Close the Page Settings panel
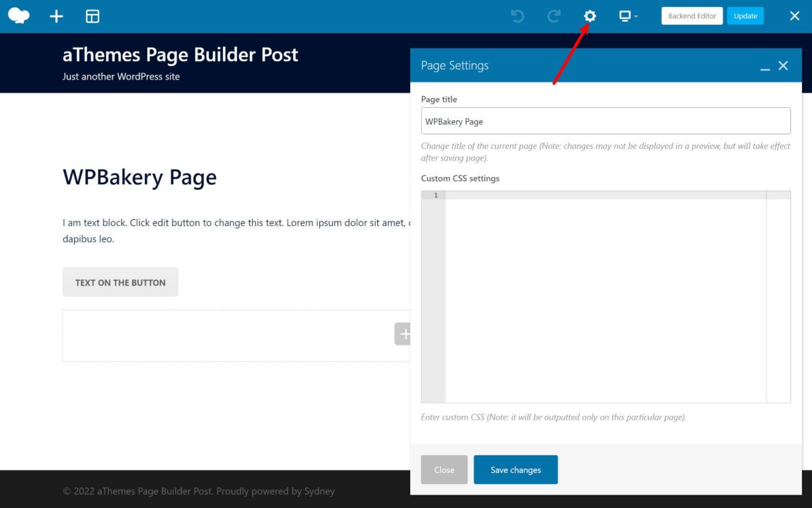 tap(783, 66)
